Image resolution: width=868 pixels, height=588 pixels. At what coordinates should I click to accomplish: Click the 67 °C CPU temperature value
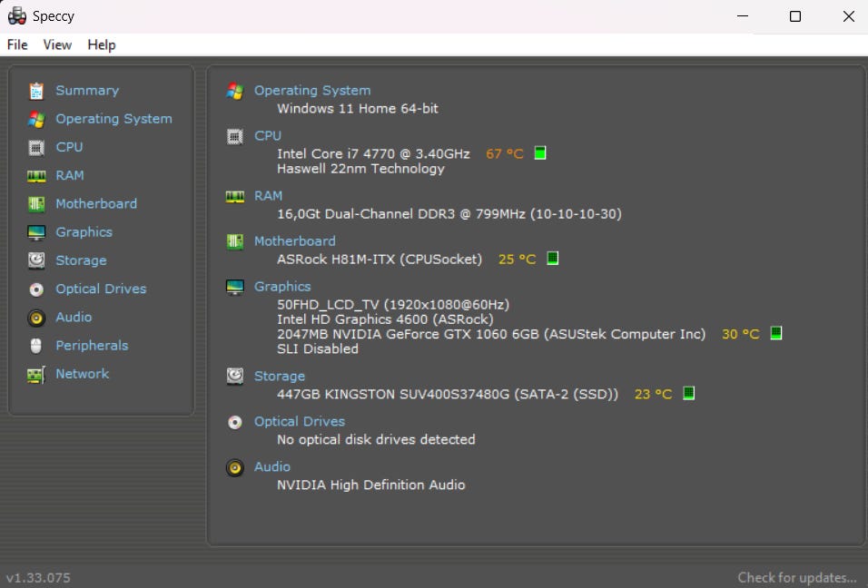point(504,153)
